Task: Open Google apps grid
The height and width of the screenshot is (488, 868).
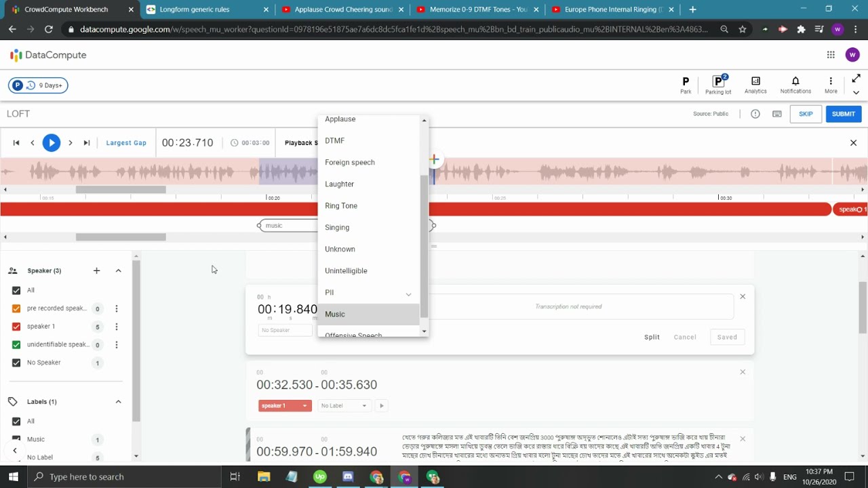Action: [x=831, y=55]
